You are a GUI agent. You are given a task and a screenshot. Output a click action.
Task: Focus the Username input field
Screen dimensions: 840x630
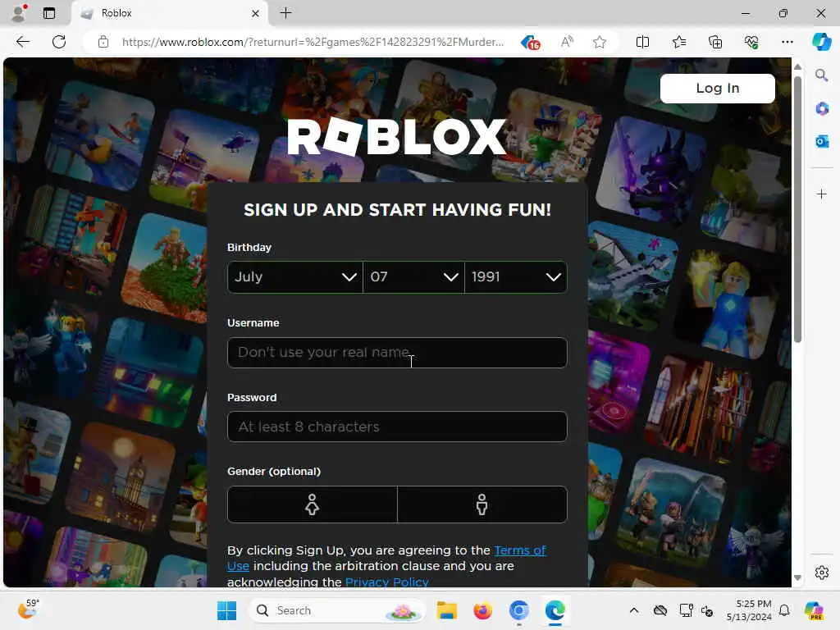pyautogui.click(x=397, y=353)
